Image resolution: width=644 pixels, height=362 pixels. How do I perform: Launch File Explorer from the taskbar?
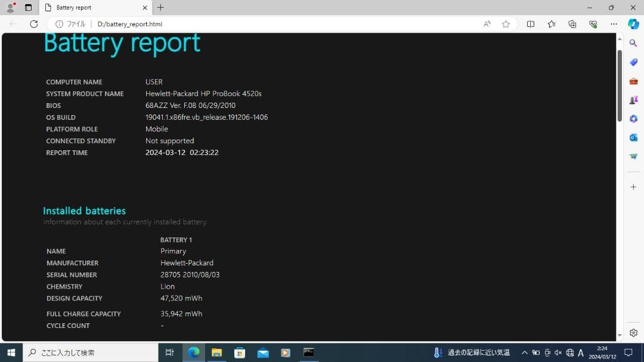pyautogui.click(x=216, y=352)
